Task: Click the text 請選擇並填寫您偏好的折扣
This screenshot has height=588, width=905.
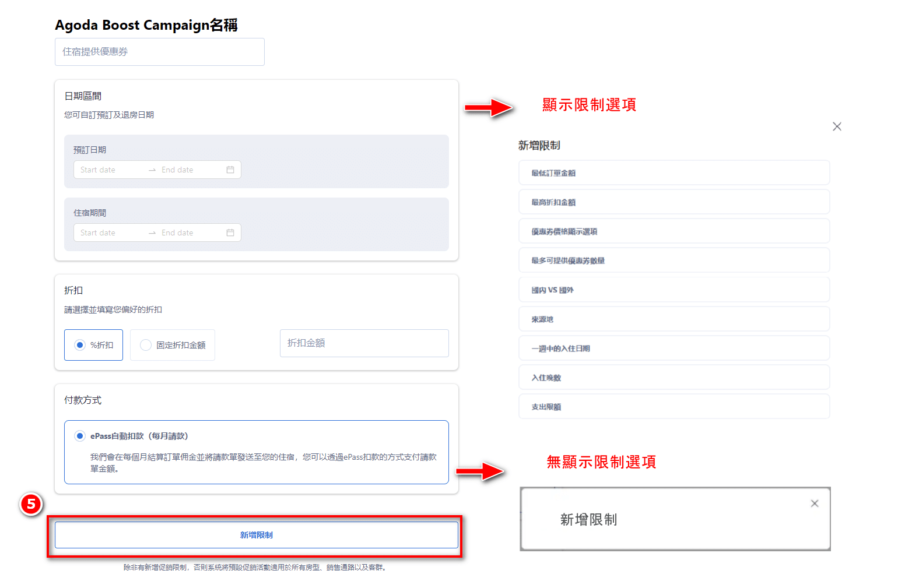Action: tap(113, 309)
